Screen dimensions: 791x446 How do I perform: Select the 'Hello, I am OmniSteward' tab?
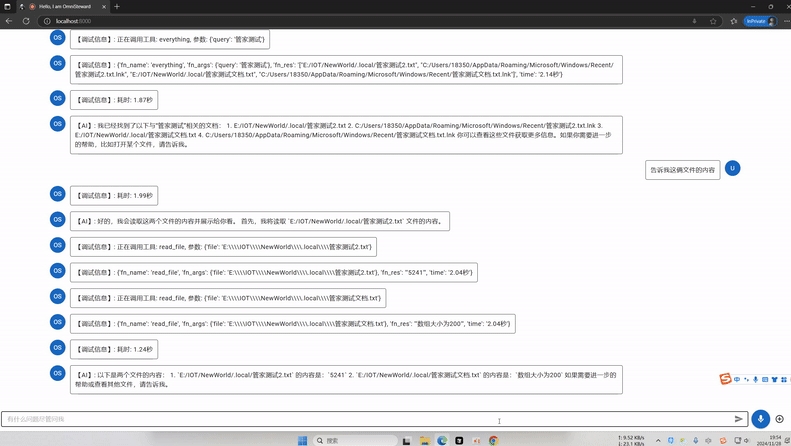68,6
